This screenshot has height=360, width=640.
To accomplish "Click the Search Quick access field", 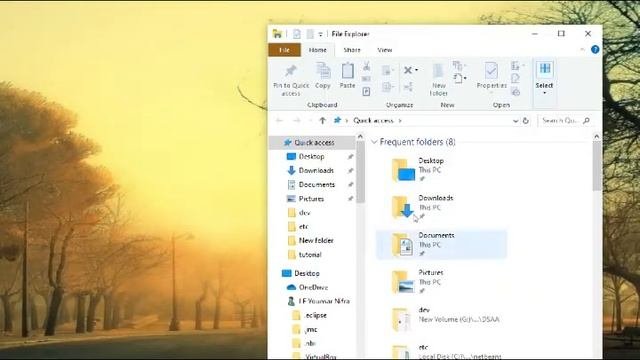I will (x=566, y=121).
